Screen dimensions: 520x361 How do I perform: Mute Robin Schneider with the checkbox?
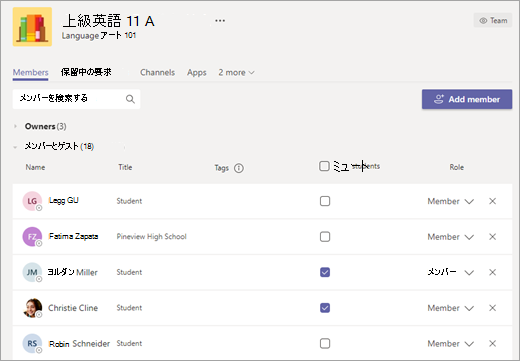(325, 343)
